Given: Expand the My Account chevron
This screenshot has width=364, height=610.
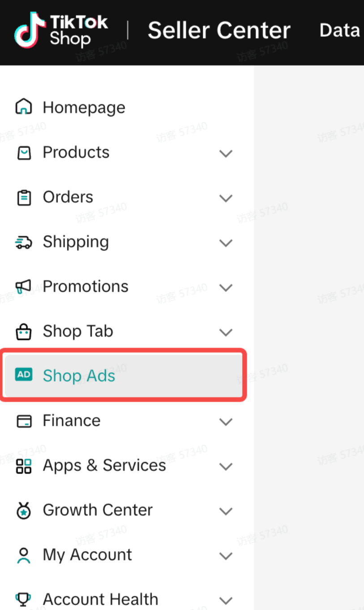Looking at the screenshot, I should pyautogui.click(x=226, y=556).
